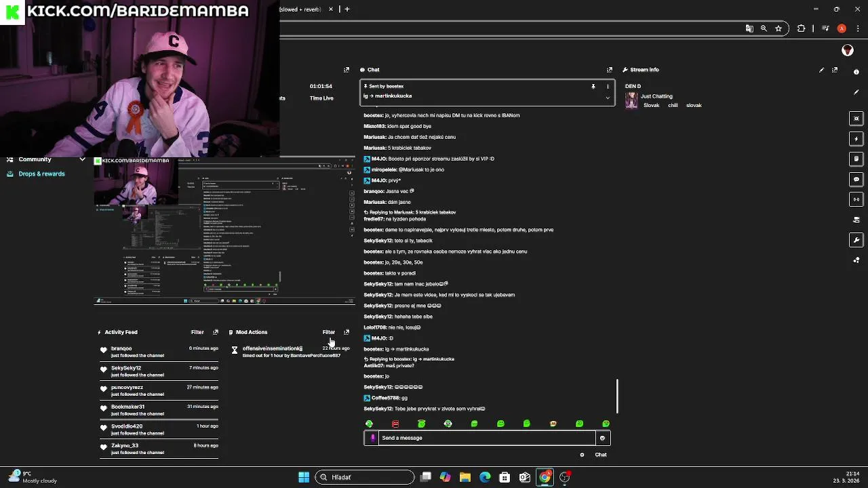Open pinned message options menu

[608, 86]
